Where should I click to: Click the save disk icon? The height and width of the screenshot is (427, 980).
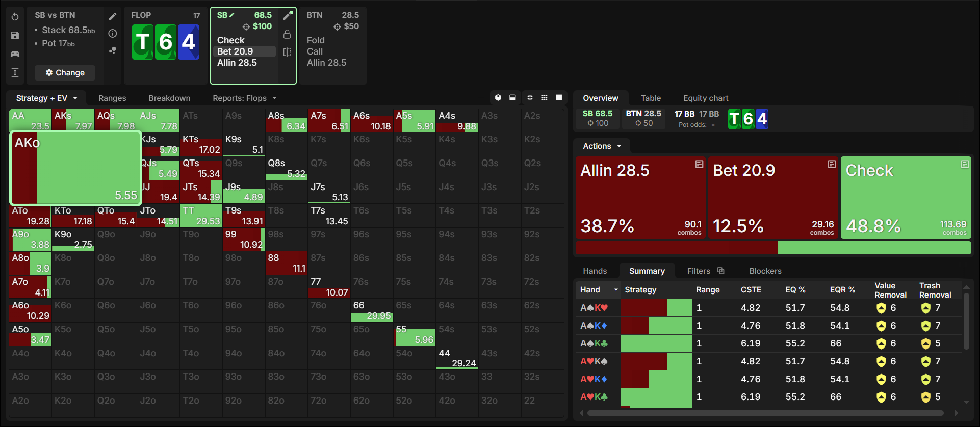[15, 35]
